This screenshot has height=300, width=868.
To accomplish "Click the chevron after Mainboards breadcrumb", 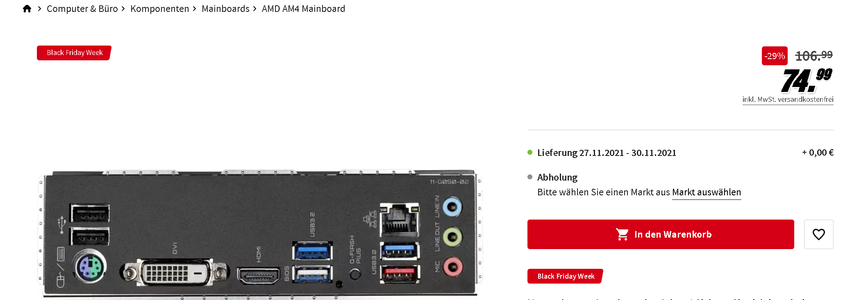I will coord(254,9).
